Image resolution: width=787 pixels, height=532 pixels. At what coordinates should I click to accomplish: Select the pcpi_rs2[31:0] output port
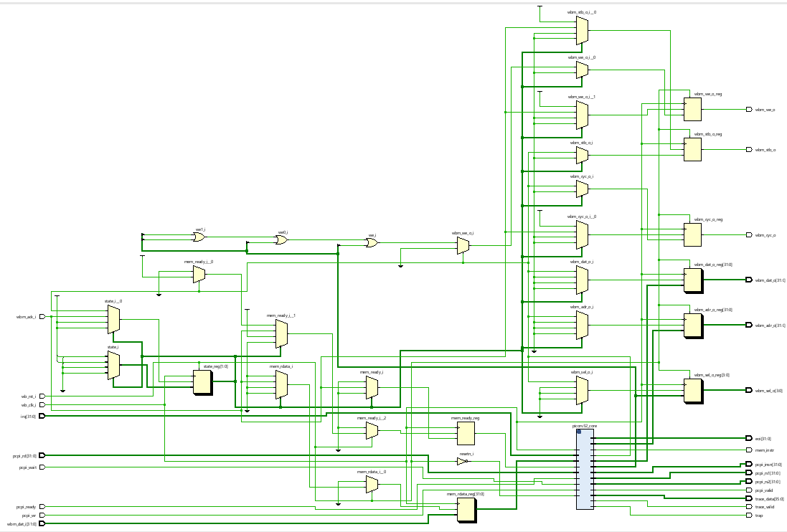point(750,481)
